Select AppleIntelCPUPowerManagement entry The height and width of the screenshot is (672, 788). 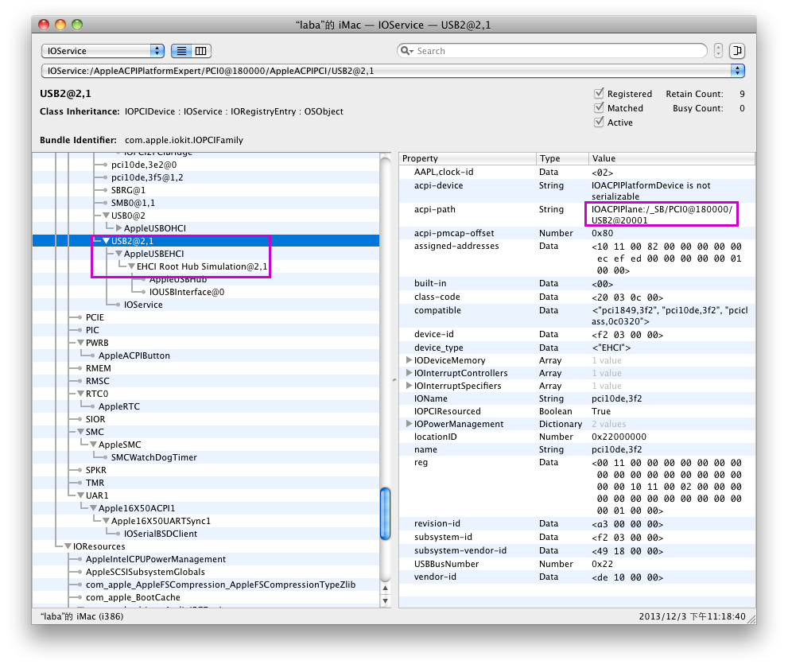155,559
